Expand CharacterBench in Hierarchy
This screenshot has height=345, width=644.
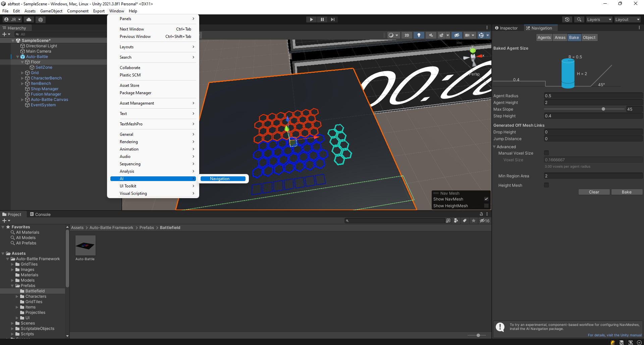22,78
